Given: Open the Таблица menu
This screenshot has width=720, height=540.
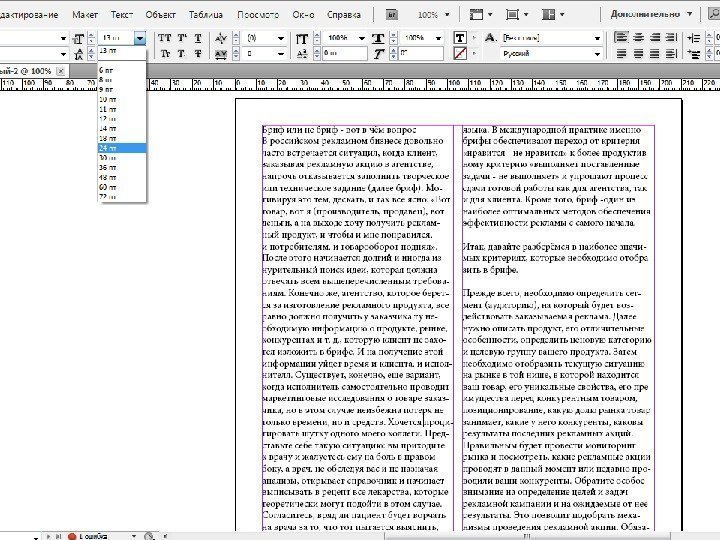Looking at the screenshot, I should (x=206, y=15).
